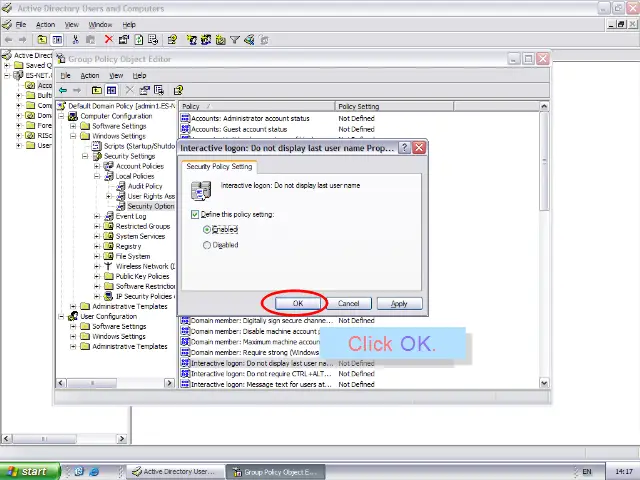The height and width of the screenshot is (480, 640).
Task: Collapse Local Policies node
Action: [97, 176]
